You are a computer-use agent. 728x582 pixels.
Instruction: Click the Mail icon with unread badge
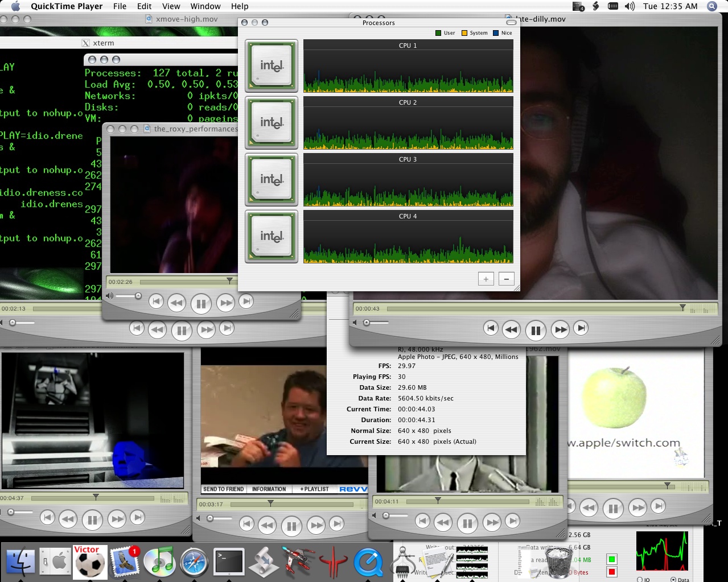point(125,562)
